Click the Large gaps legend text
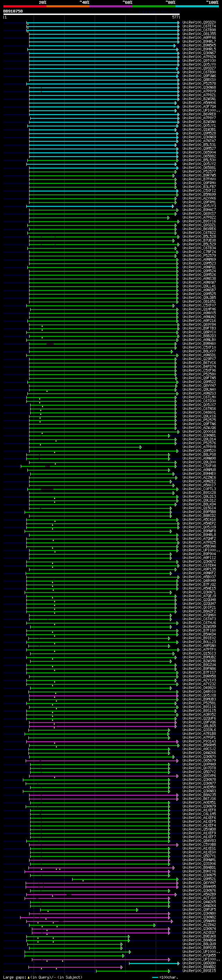Image resolution: width=222 pixels, height=980 pixels. (x=43, y=977)
